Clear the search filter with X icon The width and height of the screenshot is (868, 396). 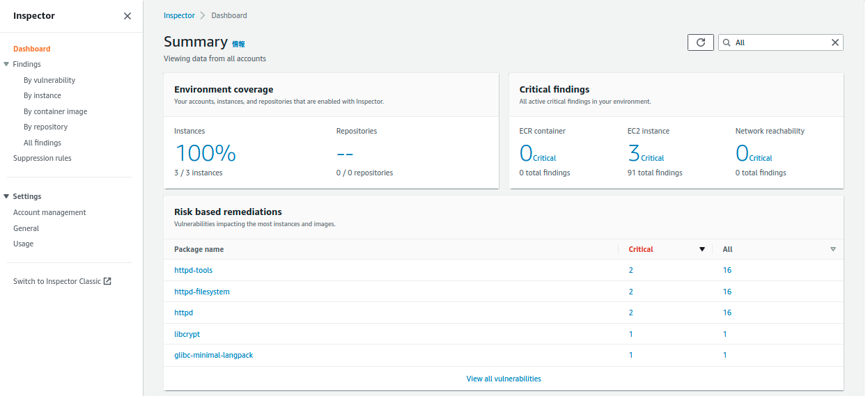[x=835, y=42]
